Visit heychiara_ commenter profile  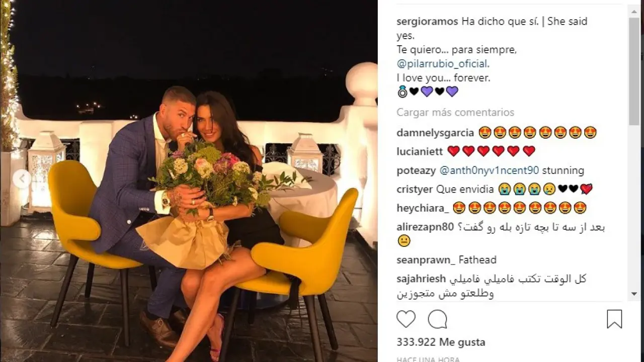coord(423,208)
